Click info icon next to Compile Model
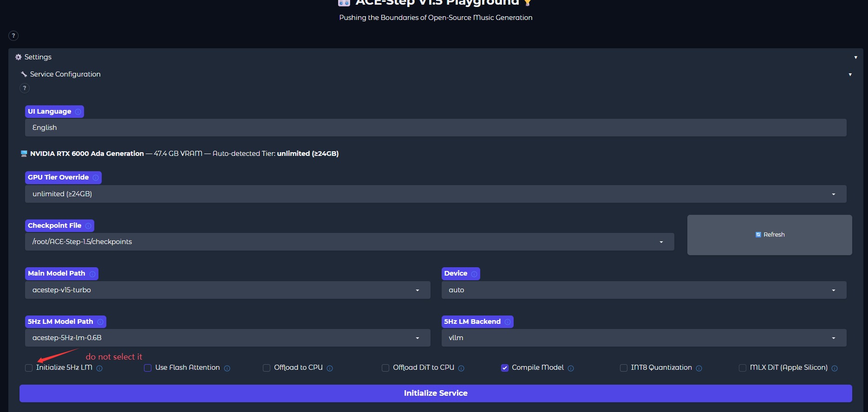This screenshot has width=868, height=412. 571,368
